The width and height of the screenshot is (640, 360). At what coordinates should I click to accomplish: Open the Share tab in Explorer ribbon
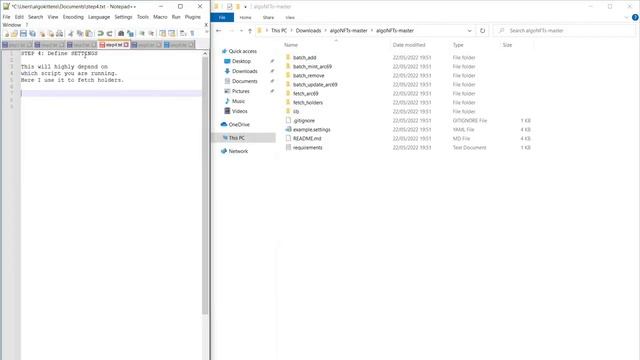268,18
